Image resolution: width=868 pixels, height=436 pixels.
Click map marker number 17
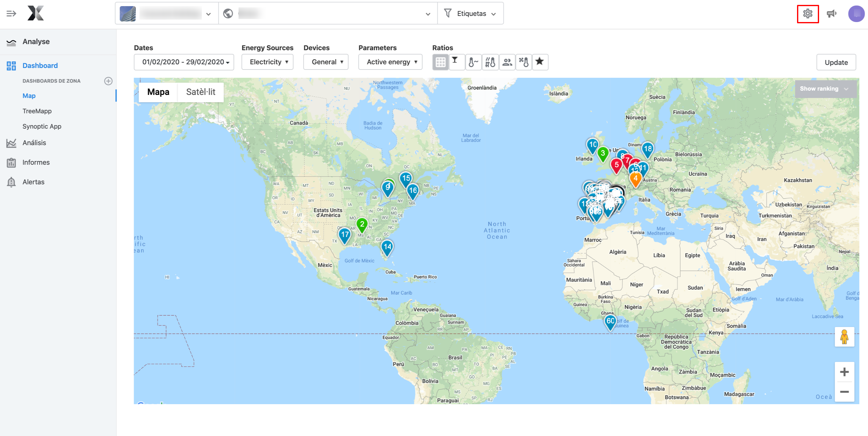pos(345,236)
